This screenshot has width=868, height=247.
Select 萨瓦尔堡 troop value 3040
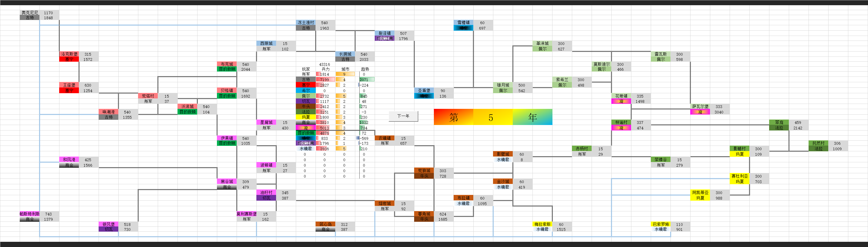719,112
